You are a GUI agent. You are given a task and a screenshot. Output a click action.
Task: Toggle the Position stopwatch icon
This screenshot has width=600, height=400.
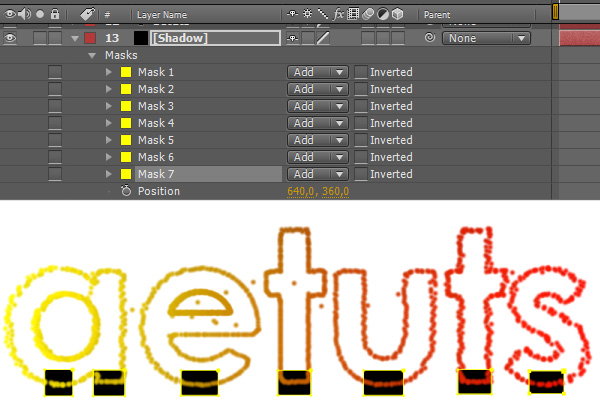pyautogui.click(x=126, y=191)
